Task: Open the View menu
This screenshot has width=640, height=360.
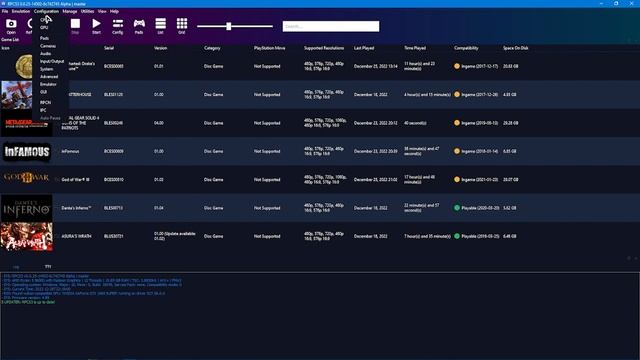Action: [x=102, y=11]
